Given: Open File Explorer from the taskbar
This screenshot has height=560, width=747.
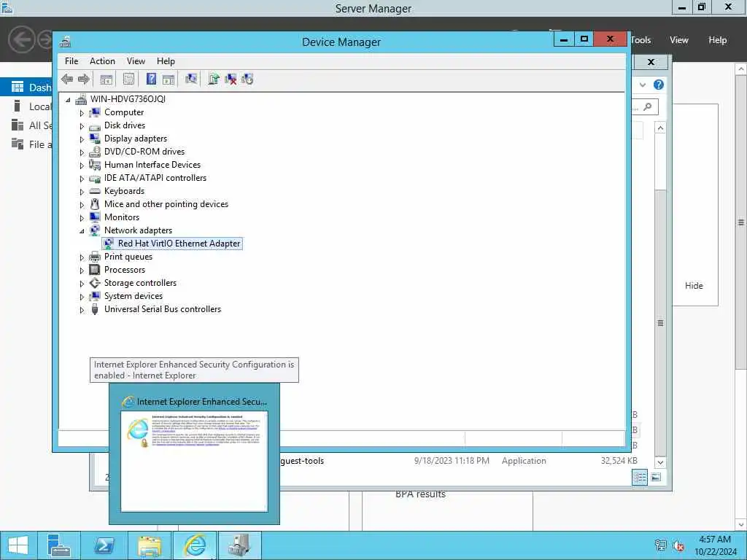Looking at the screenshot, I should [149, 545].
